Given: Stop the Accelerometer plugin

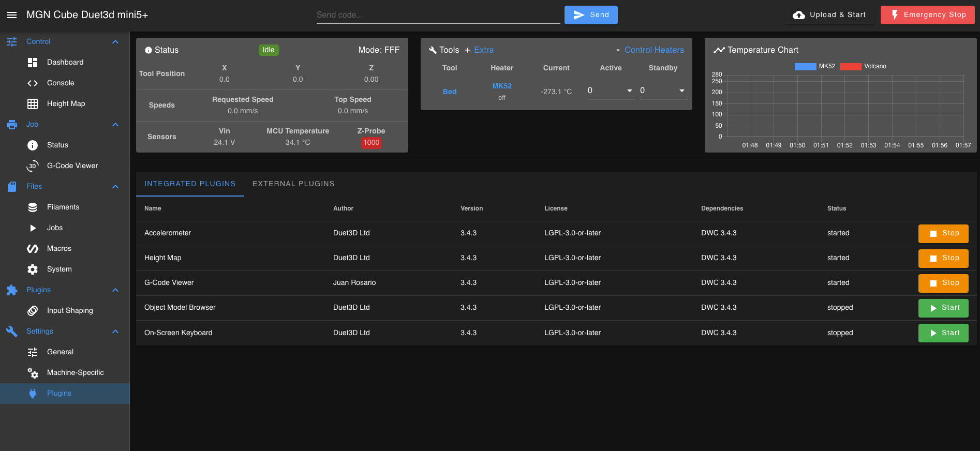Looking at the screenshot, I should [943, 233].
